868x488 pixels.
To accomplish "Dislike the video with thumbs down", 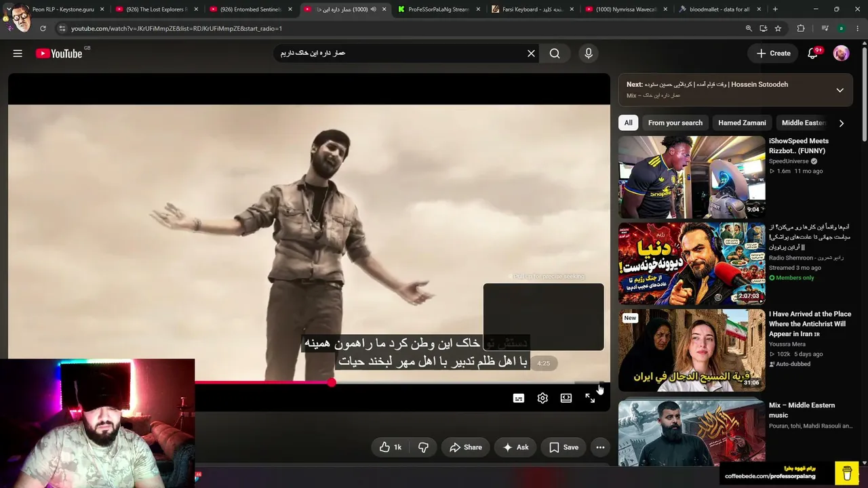I will click(423, 447).
